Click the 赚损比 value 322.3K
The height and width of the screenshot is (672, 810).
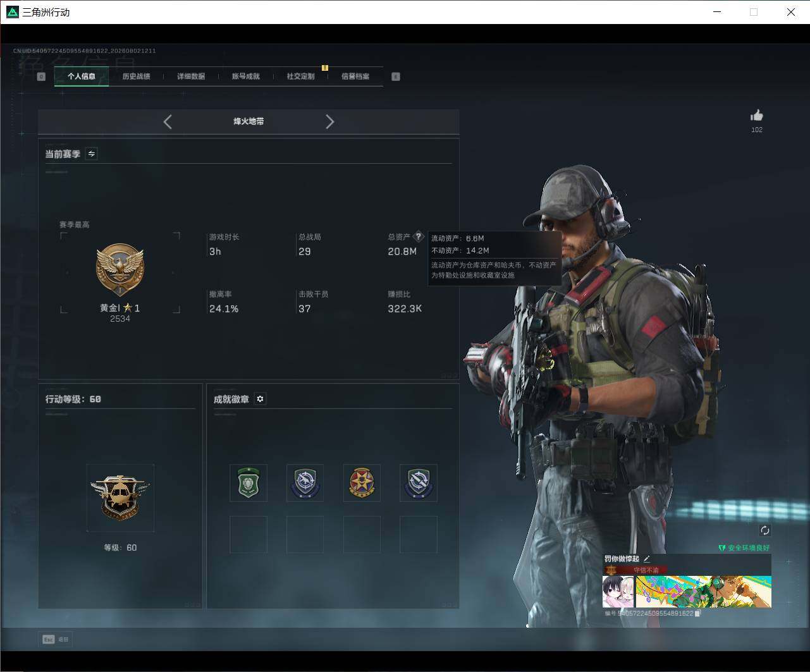point(405,309)
